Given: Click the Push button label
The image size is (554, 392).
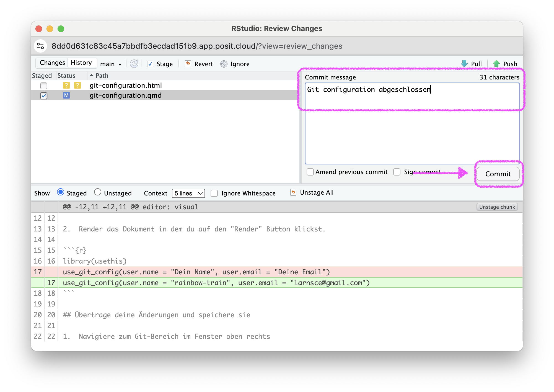Looking at the screenshot, I should [510, 64].
